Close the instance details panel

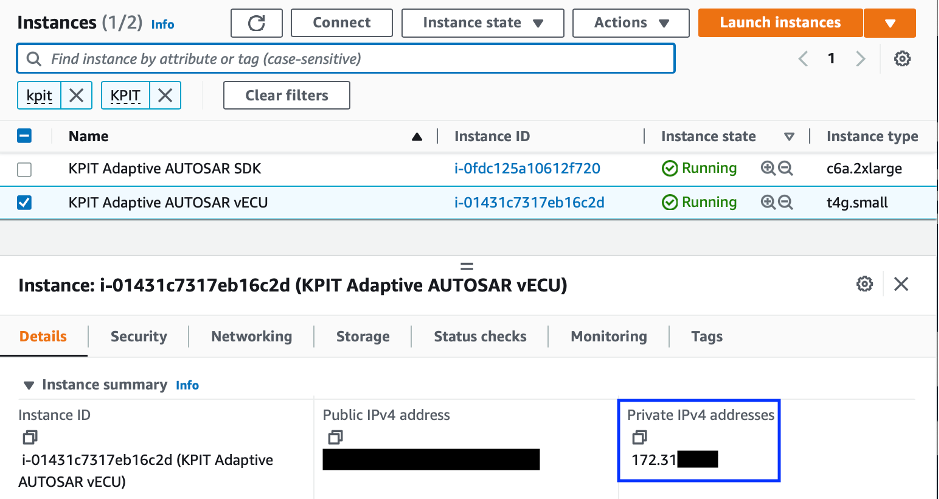tap(901, 284)
